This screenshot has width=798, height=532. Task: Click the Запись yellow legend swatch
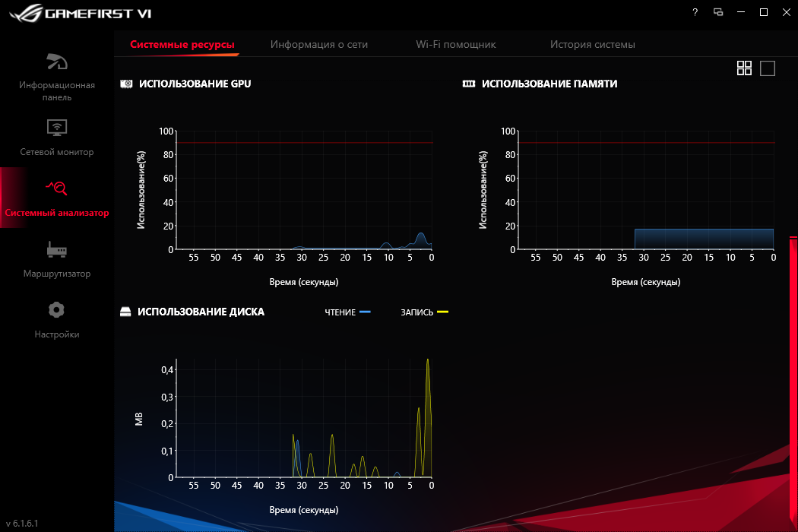pos(443,312)
